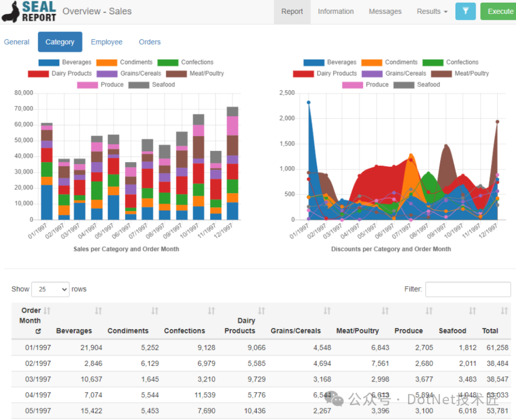
Task: Expand the Show 25 rows selector
Action: pos(50,290)
